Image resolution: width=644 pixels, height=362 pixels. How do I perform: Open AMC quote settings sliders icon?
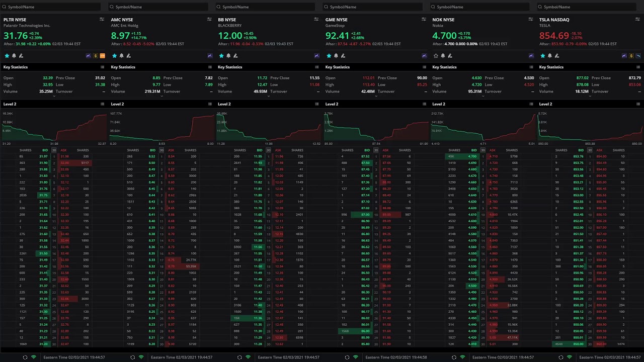point(209,19)
